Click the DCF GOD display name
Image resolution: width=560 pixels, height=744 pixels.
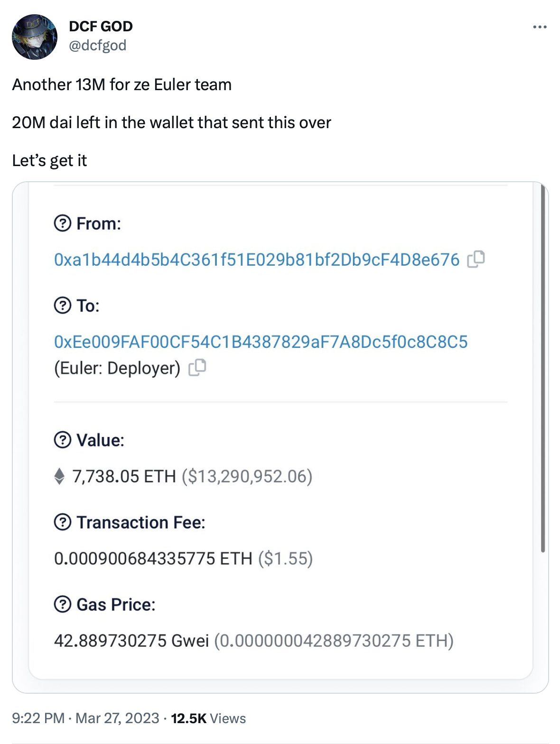tap(101, 26)
